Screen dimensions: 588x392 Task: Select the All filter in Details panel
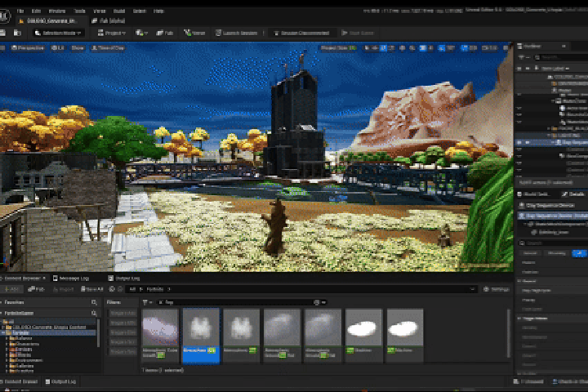579,254
